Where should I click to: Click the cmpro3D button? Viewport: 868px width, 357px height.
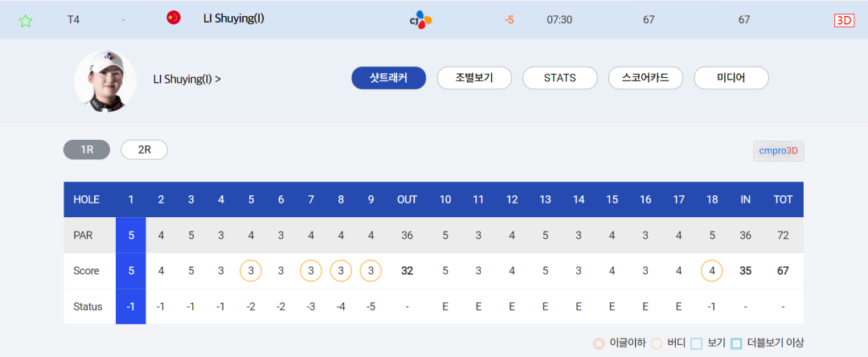coord(778,150)
